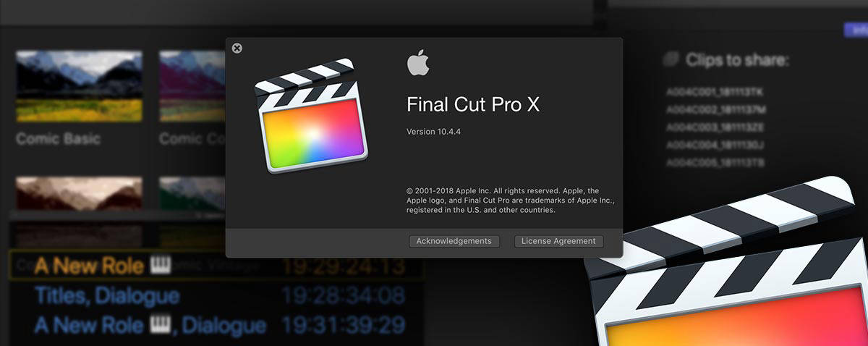Click the timecode 19:31:39:29
868x346 pixels.
click(344, 325)
